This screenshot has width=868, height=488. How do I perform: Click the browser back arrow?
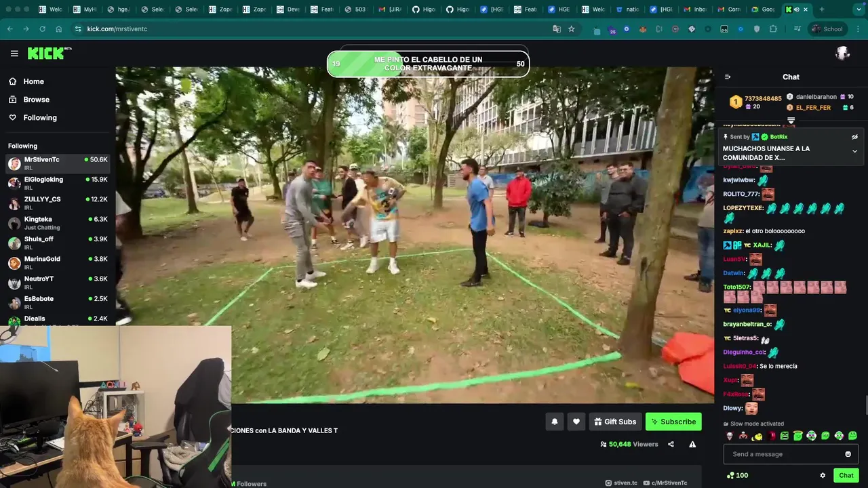pyautogui.click(x=9, y=29)
